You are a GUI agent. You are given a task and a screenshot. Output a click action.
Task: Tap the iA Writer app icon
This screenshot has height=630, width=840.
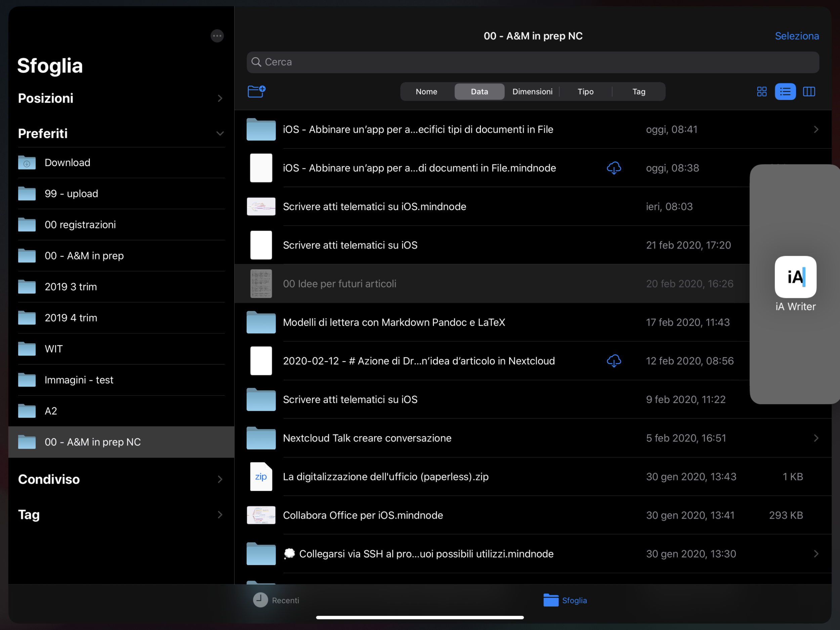tap(795, 277)
